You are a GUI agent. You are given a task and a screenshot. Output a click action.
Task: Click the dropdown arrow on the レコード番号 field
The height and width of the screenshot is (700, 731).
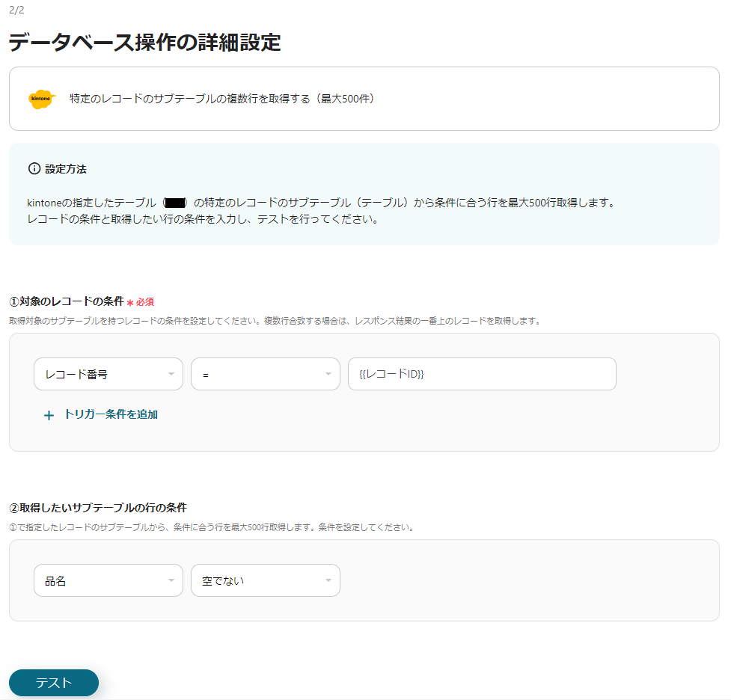(171, 374)
